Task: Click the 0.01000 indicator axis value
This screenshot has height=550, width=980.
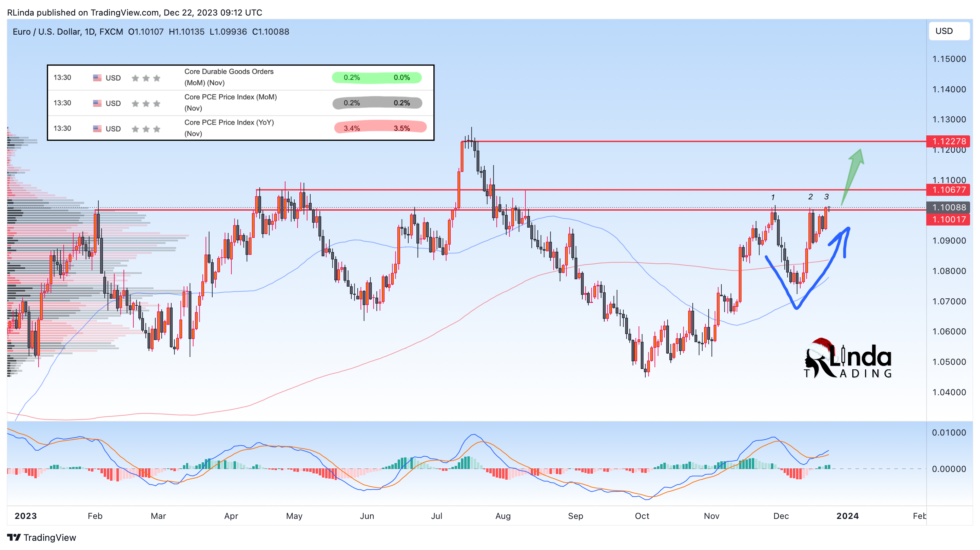Action: tap(949, 433)
